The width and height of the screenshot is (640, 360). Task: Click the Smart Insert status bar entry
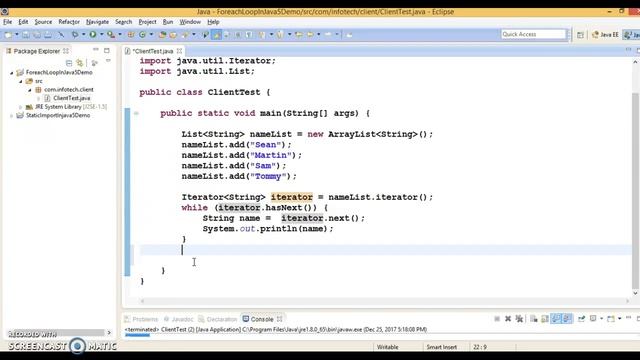(x=442, y=347)
